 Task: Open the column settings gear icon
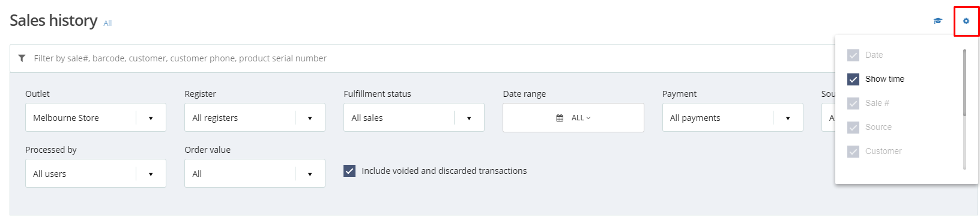point(966,21)
